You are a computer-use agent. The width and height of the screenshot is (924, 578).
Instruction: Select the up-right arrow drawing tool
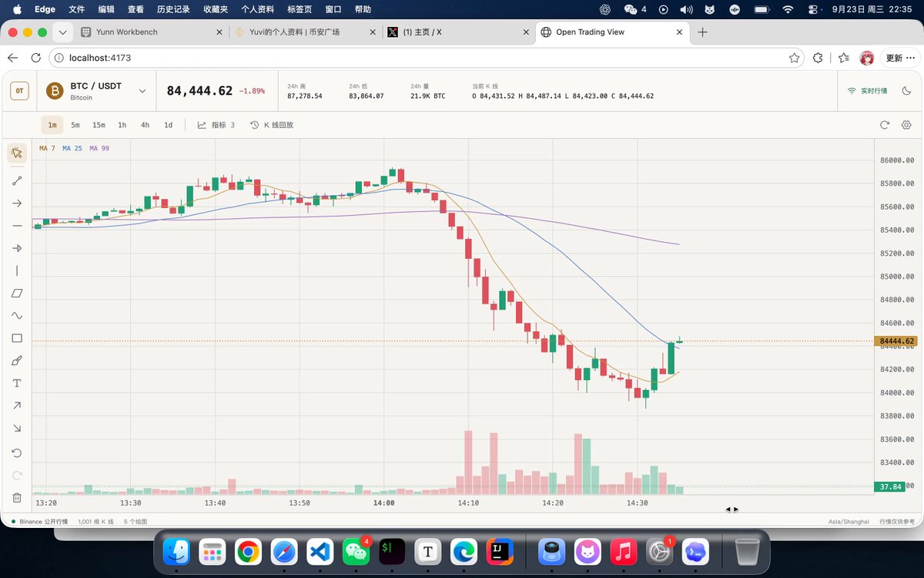point(17,405)
